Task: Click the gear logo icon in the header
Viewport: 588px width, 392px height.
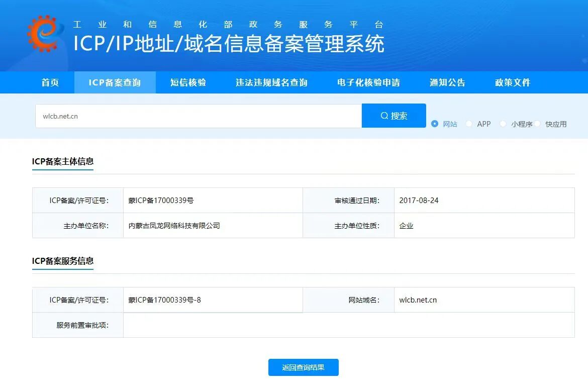Action: (44, 33)
